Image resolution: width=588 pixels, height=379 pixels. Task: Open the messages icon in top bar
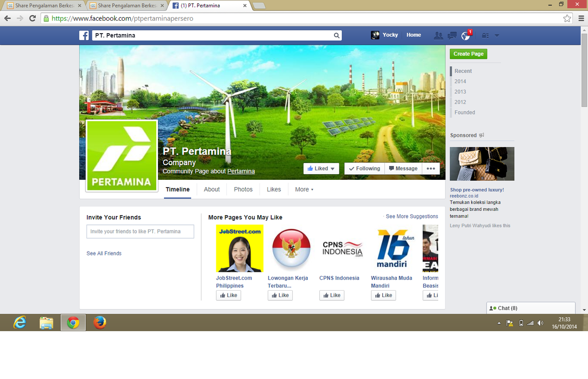[x=452, y=35]
